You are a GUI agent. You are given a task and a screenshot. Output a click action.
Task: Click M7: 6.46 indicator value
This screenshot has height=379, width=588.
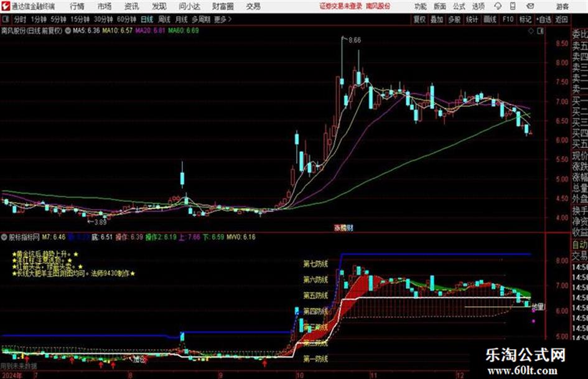54,237
